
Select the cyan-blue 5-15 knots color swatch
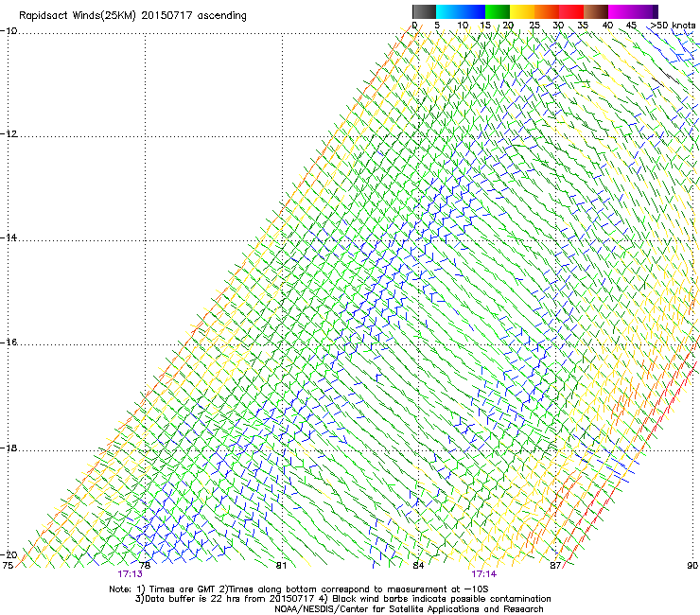[x=461, y=11]
